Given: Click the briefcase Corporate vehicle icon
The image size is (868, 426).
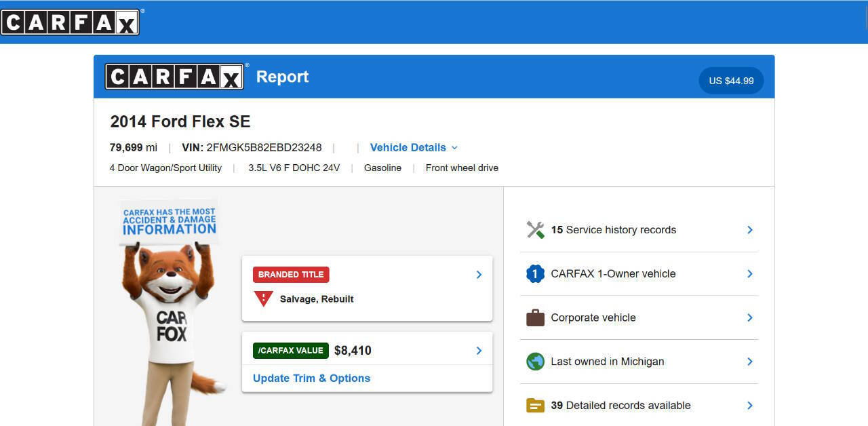Looking at the screenshot, I should [535, 317].
